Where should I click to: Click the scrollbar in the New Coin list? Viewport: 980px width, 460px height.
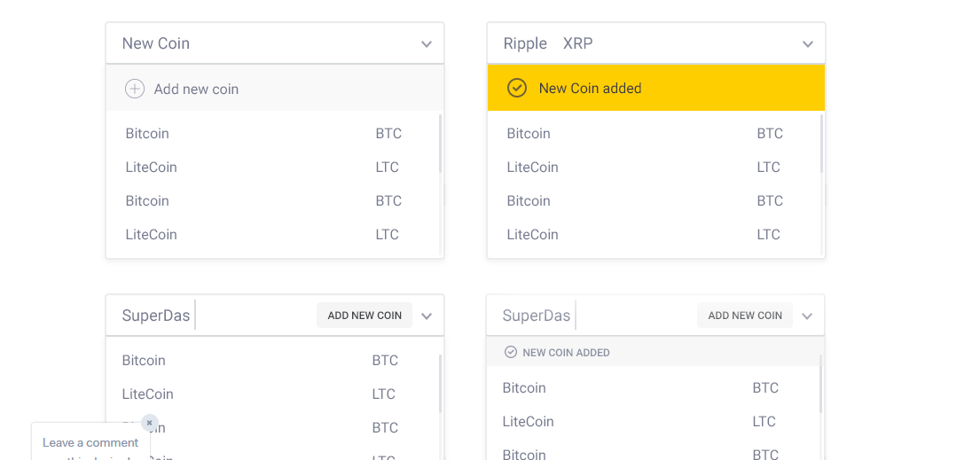coord(440,144)
